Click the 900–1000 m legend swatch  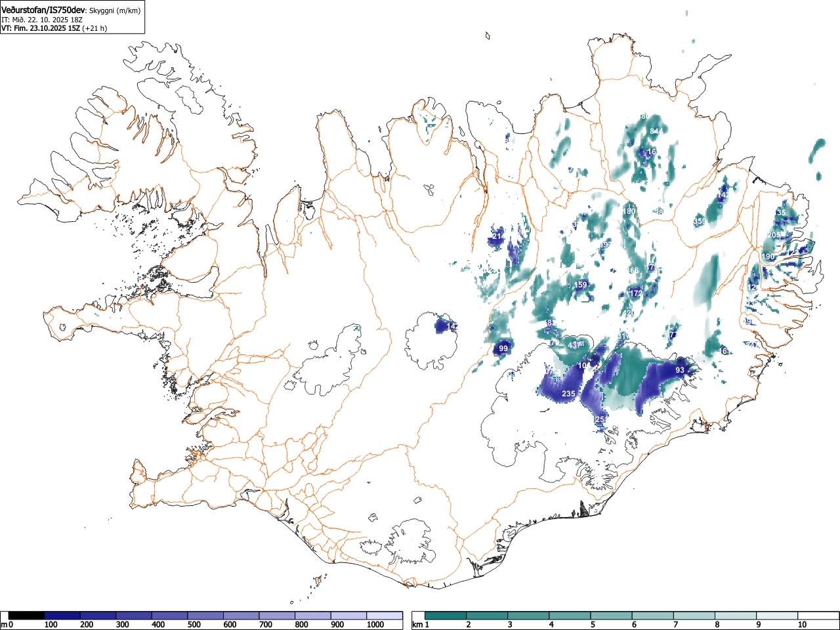pos(348,616)
